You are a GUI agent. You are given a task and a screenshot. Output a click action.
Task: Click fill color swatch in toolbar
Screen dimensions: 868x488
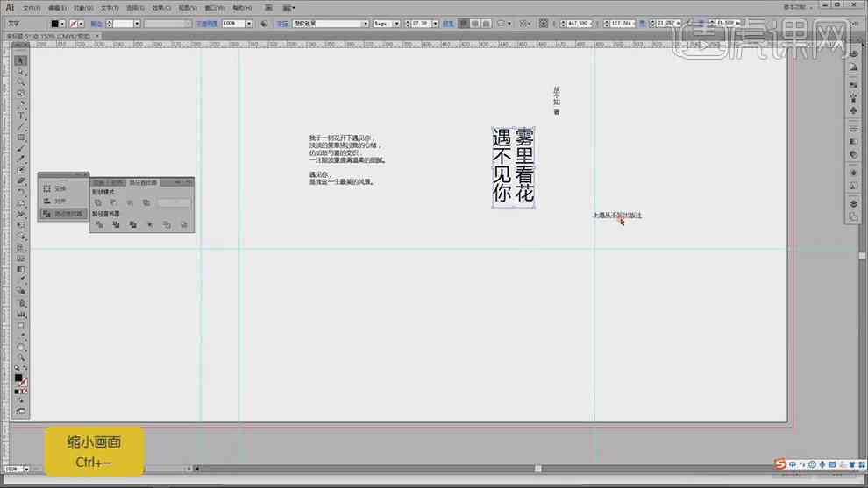pyautogui.click(x=18, y=378)
